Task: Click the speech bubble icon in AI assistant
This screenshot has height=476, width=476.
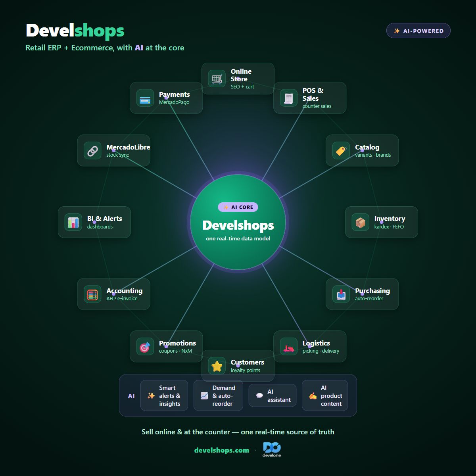Action: tap(259, 395)
